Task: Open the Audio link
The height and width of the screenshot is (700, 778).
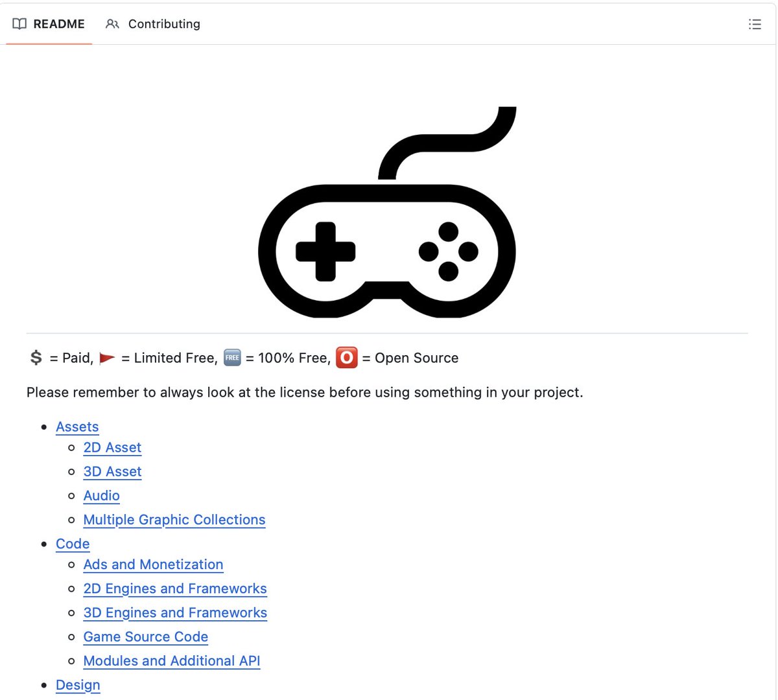Action: click(102, 495)
